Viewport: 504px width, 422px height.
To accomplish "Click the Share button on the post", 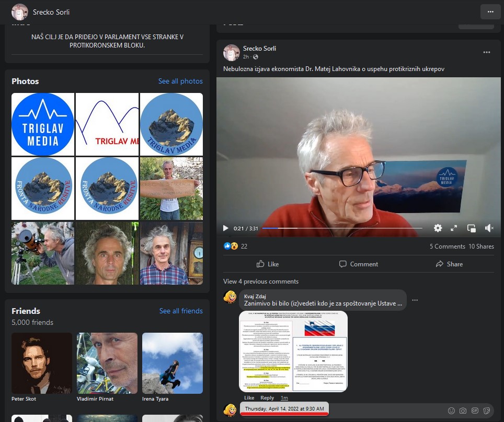I will (449, 264).
